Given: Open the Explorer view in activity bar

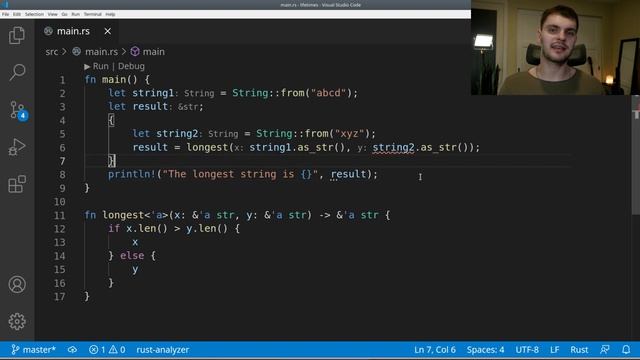Looking at the screenshot, I should click(x=17, y=35).
